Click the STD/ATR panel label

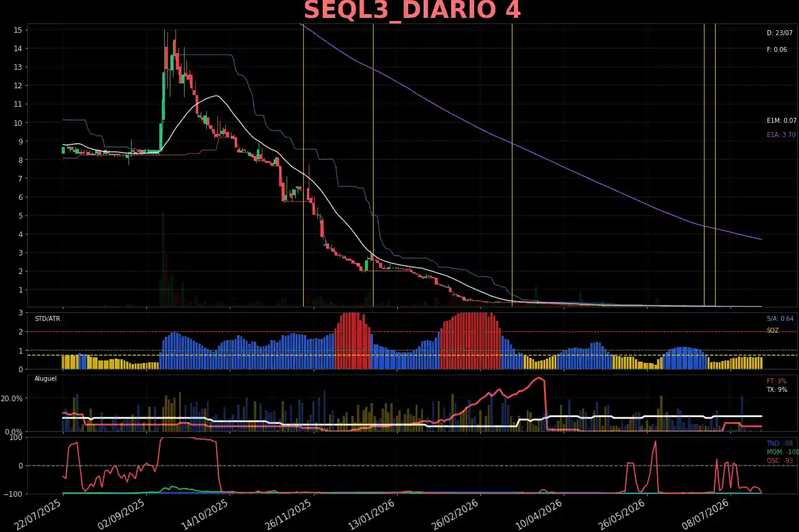(48, 319)
